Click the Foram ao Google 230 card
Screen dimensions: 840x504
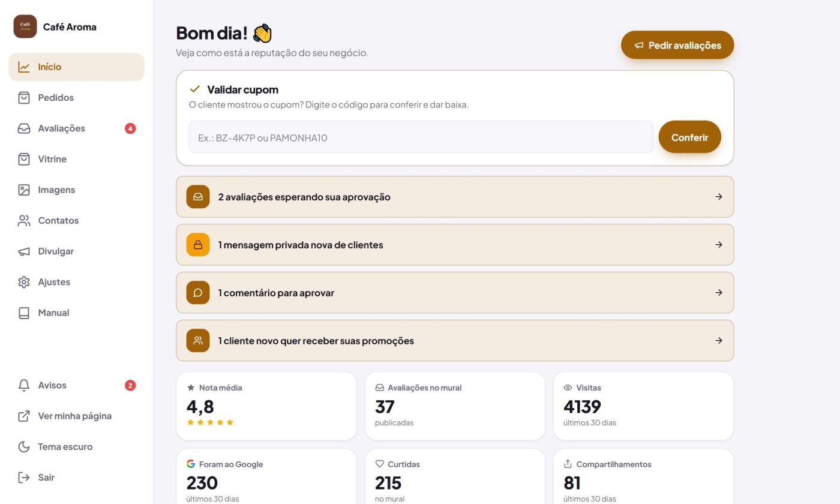(266, 476)
